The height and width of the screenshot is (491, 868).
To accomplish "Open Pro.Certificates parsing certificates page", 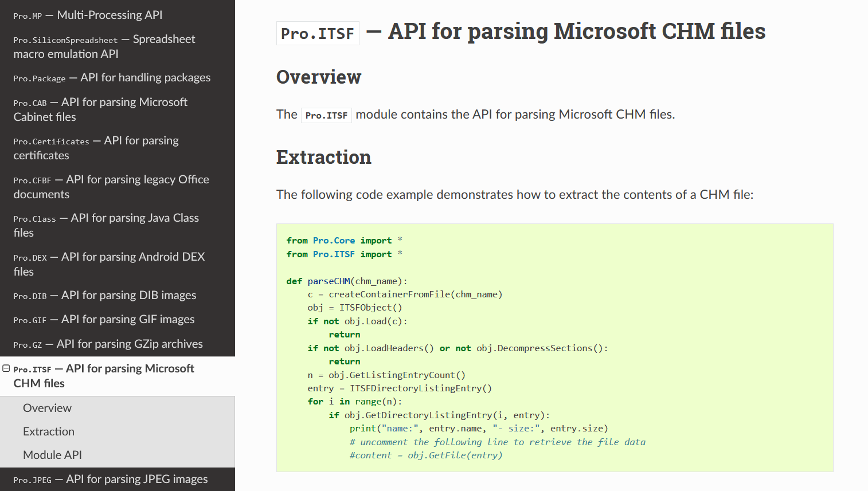I will pos(96,148).
